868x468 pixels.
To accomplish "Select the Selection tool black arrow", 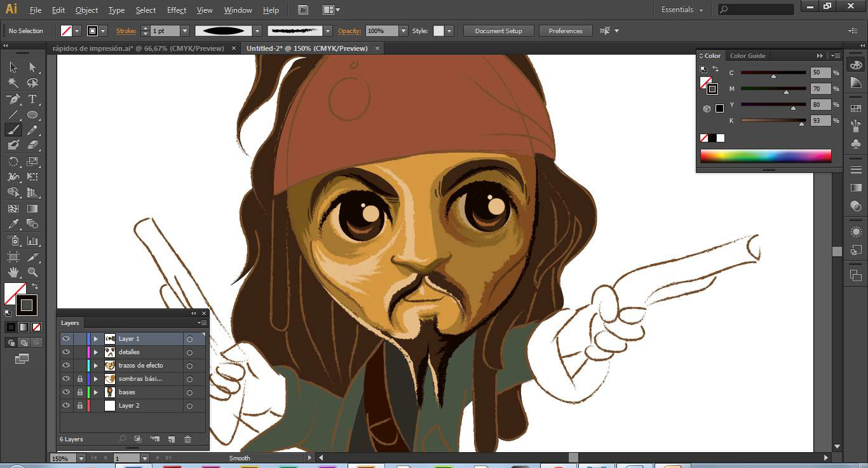I will 13,67.
